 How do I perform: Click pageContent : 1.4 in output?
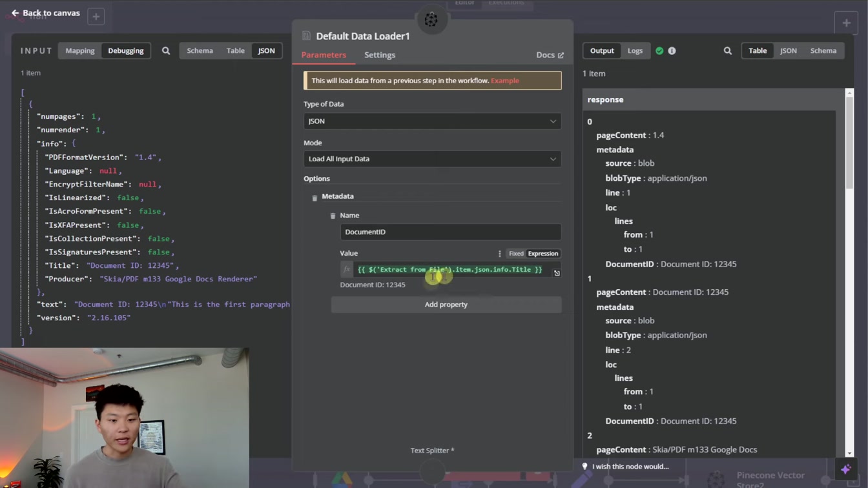point(630,136)
